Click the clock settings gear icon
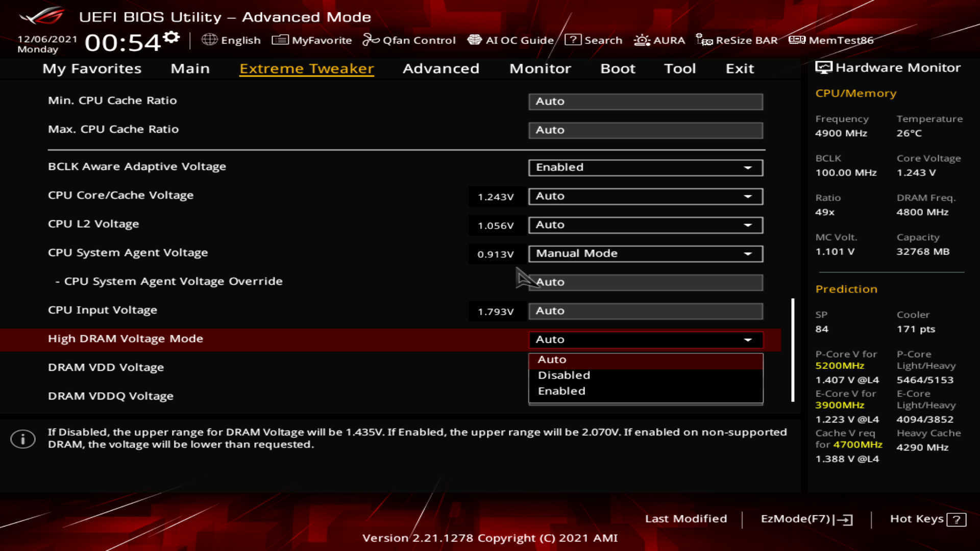Screen dimensions: 980x551 pos(172,37)
